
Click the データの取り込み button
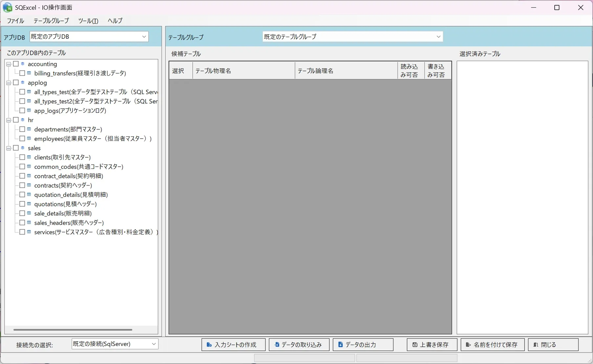[299, 345]
